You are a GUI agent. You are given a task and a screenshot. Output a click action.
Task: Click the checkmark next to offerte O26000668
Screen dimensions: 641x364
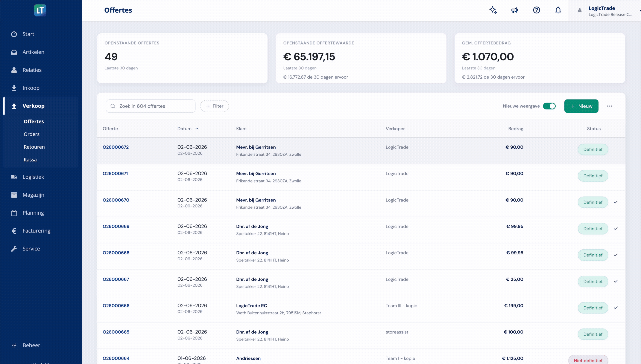point(616,255)
